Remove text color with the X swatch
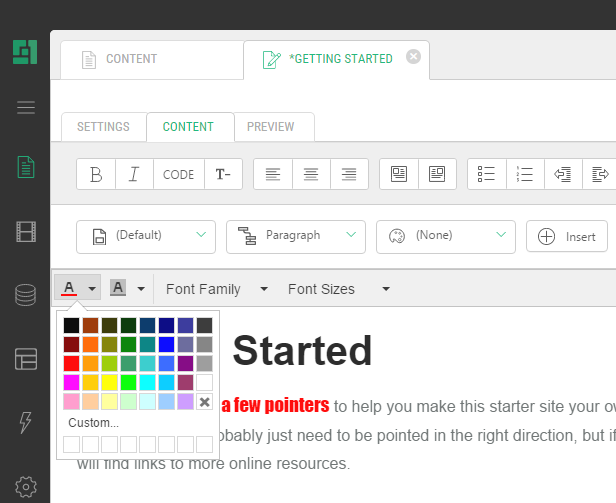The image size is (616, 503). [x=204, y=402]
